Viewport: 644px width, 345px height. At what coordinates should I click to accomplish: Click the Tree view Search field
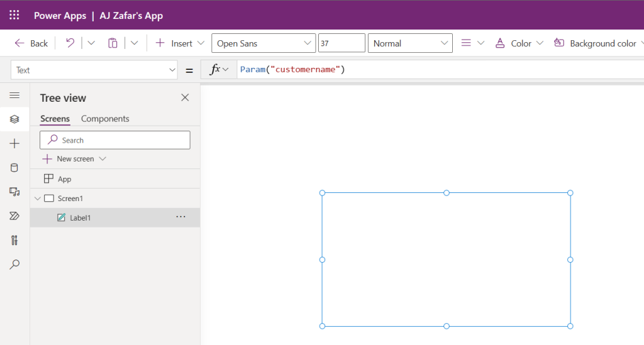tap(115, 140)
